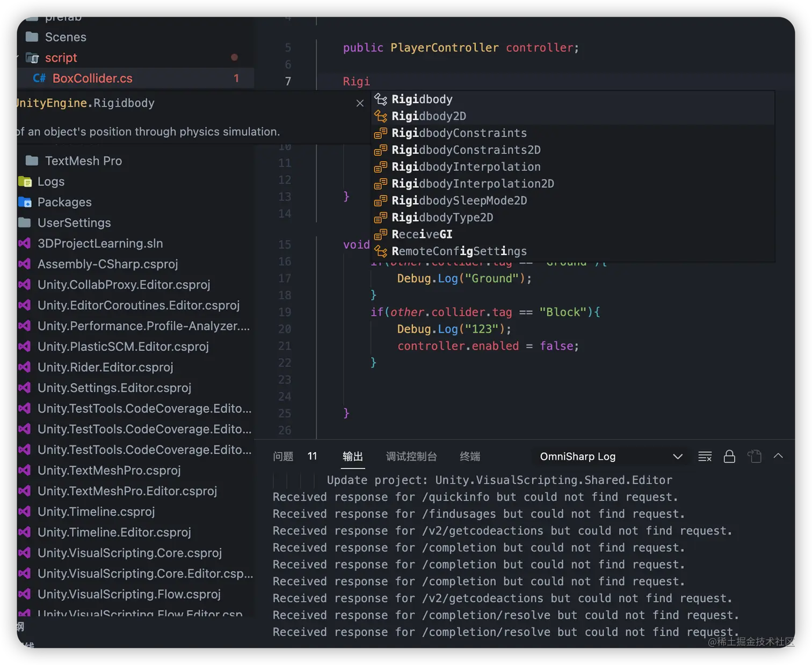Image resolution: width=812 pixels, height=665 pixels.
Task: Select RigidbodySleepMode2D suggestion
Action: click(x=573, y=200)
